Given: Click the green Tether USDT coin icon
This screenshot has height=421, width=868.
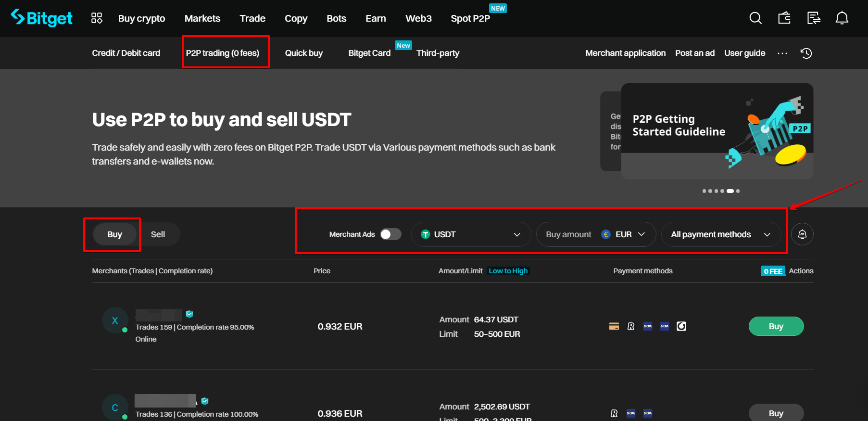Looking at the screenshot, I should (x=426, y=234).
